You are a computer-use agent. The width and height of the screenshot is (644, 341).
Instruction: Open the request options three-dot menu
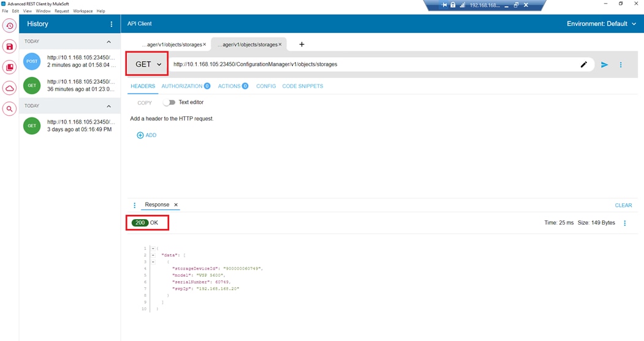coord(621,64)
